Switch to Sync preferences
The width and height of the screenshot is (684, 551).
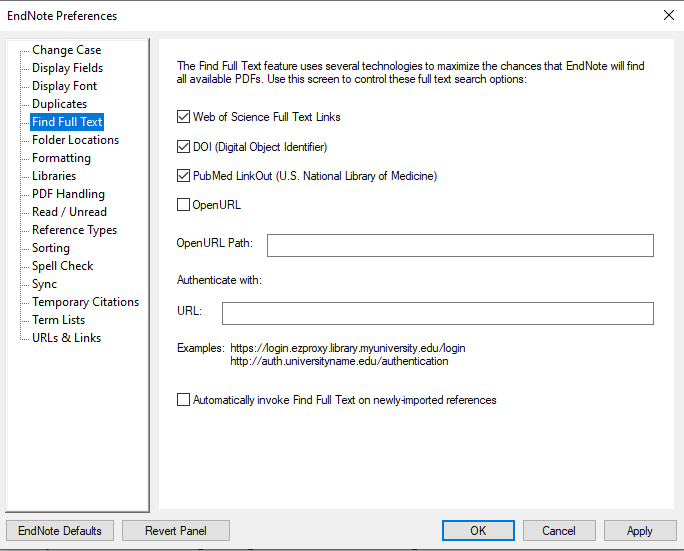tap(44, 284)
